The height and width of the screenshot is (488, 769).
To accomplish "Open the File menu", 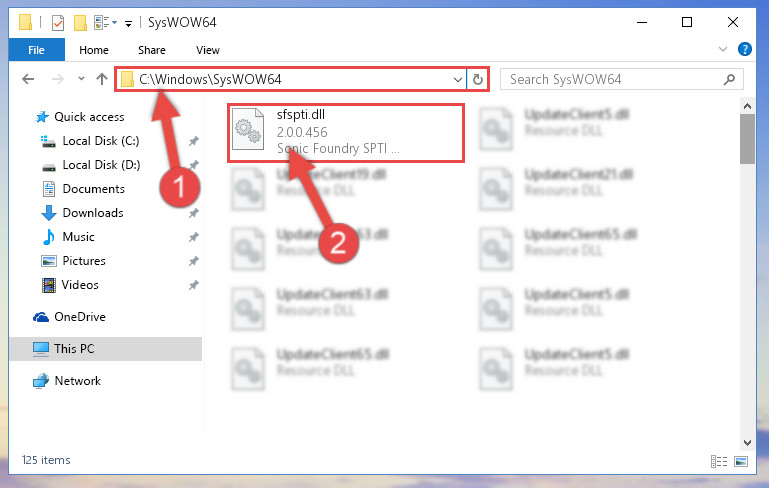I will coord(36,50).
